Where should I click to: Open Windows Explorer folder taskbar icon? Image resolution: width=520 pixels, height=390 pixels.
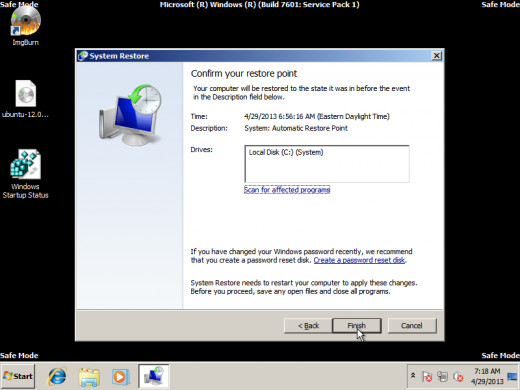point(89,377)
